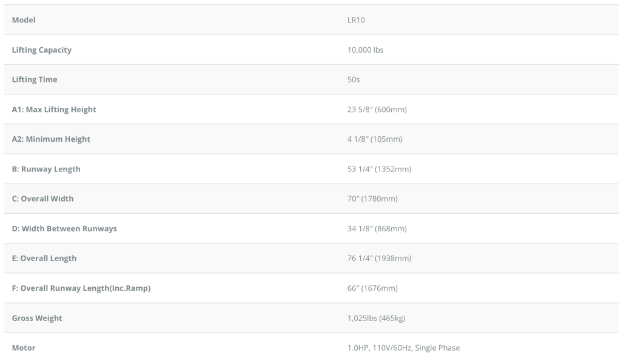Viewport: 621px width, 364px height.
Task: Select the 1.0HP, 110V/60Hz motor value
Action: pyautogui.click(x=403, y=348)
